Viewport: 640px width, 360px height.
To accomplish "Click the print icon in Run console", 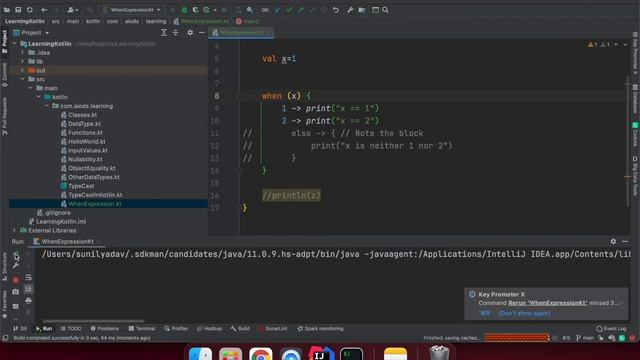I will click(x=28, y=301).
